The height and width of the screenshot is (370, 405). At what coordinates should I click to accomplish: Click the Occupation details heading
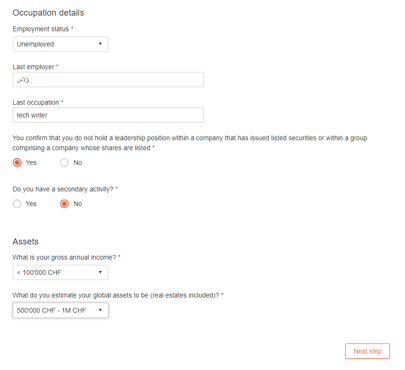48,13
